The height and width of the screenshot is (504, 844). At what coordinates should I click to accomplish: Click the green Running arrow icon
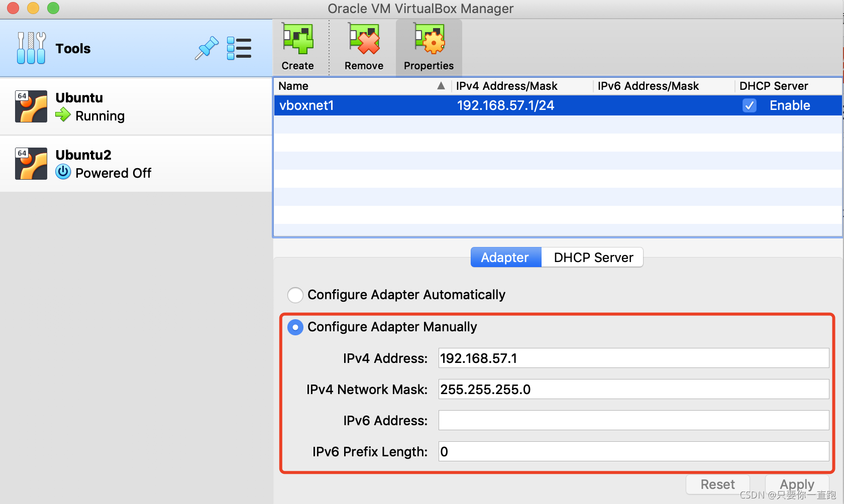coord(63,115)
